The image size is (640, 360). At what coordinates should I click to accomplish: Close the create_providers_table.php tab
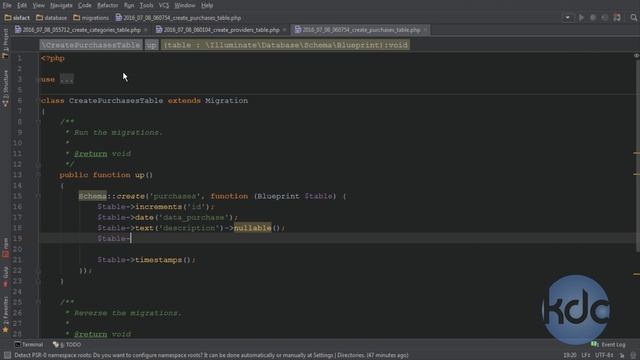pyautogui.click(x=284, y=30)
